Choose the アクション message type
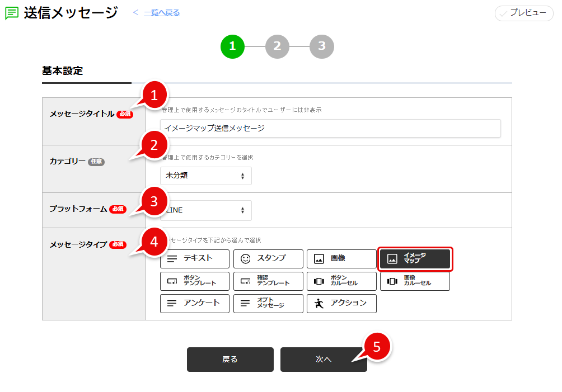This screenshot has width=562, height=392. 341,303
